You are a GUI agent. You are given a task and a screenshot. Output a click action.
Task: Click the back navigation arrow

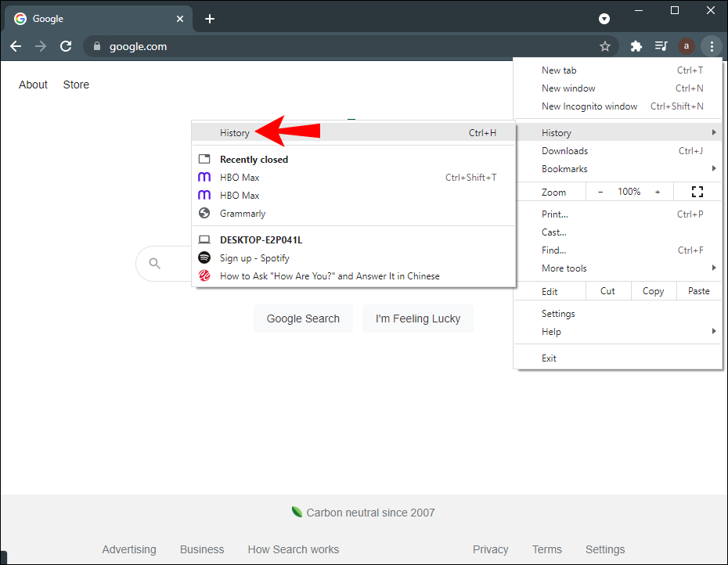tap(16, 46)
